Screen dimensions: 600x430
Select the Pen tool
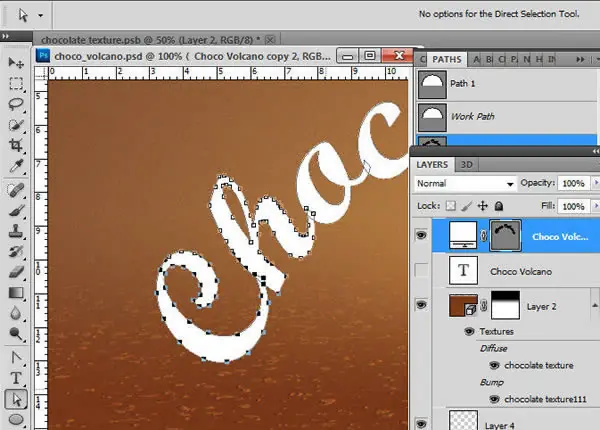click(x=16, y=357)
